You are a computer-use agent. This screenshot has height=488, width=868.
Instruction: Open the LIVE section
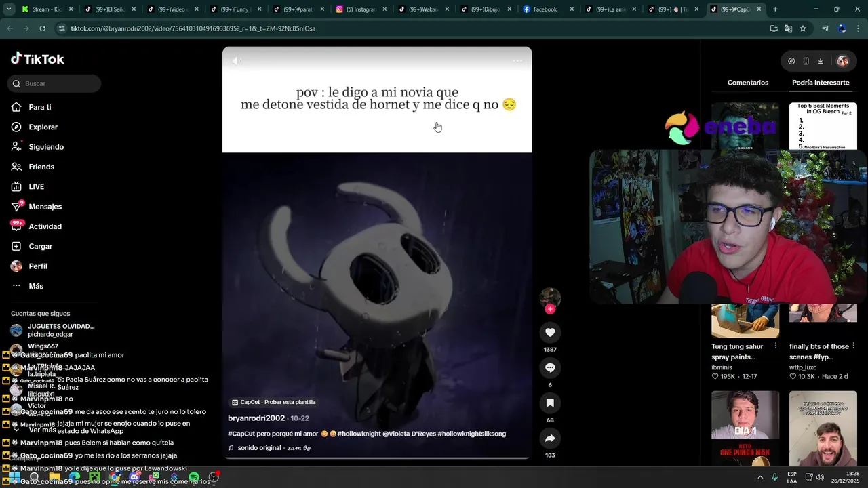36,186
